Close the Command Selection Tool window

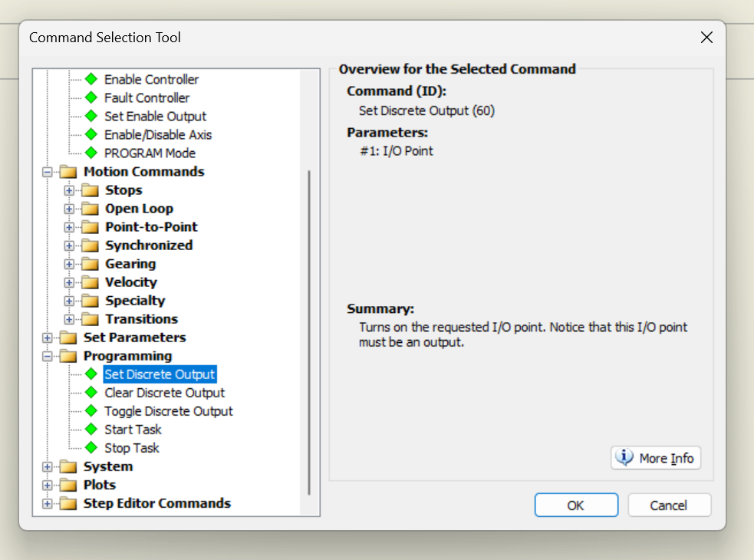[706, 37]
